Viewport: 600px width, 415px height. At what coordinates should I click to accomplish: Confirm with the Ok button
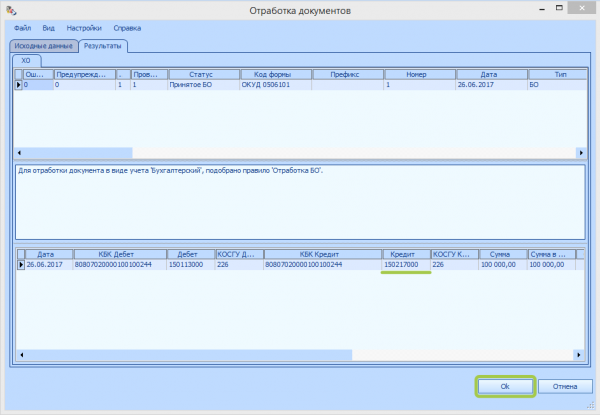click(x=505, y=386)
